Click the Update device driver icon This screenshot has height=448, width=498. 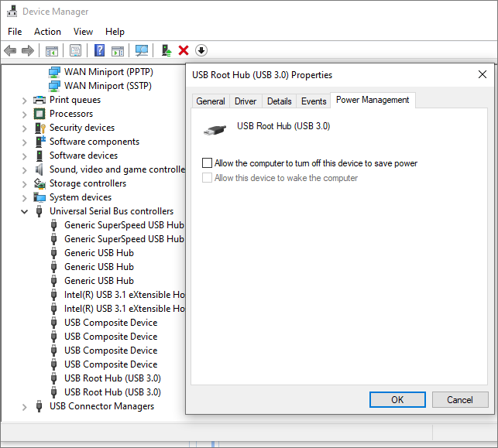coord(166,50)
